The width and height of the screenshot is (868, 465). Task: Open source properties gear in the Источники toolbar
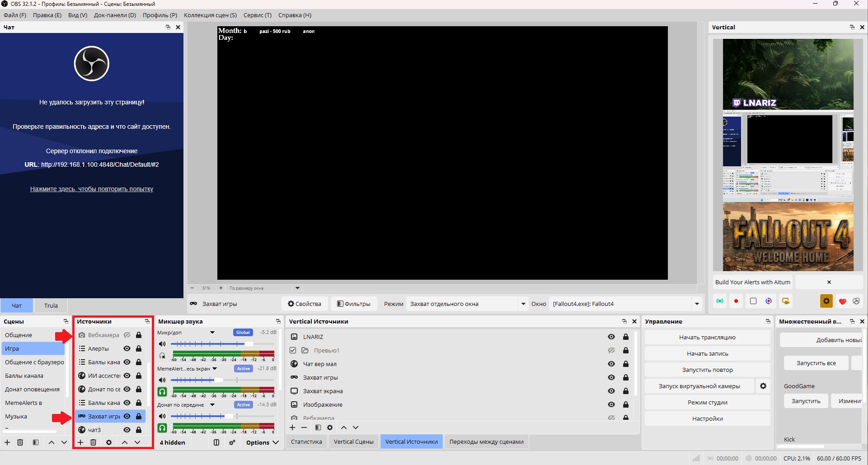tap(109, 442)
